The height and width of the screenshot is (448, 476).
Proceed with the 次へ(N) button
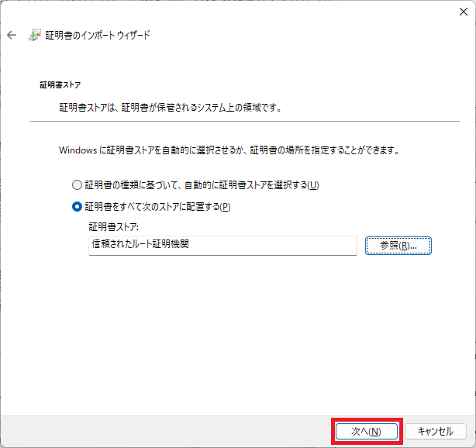click(367, 431)
